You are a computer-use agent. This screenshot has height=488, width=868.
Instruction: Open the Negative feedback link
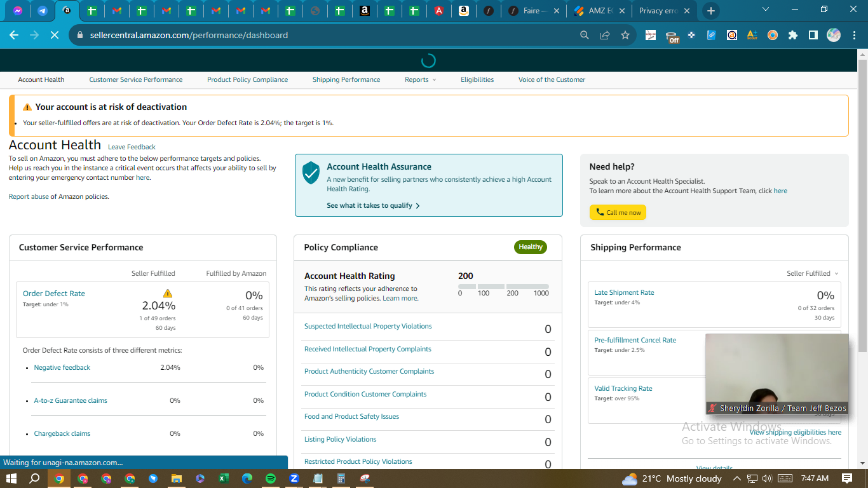pos(62,367)
